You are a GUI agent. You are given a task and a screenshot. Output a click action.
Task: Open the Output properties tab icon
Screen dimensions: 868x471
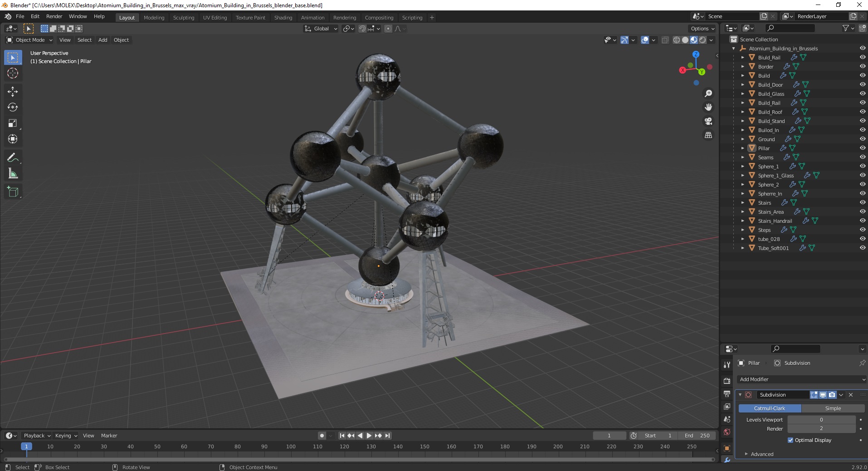pyautogui.click(x=727, y=393)
